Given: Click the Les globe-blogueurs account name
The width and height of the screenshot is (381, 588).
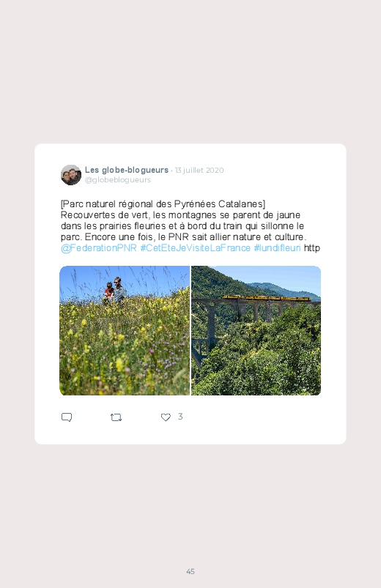Looking at the screenshot, I should click(x=127, y=170).
